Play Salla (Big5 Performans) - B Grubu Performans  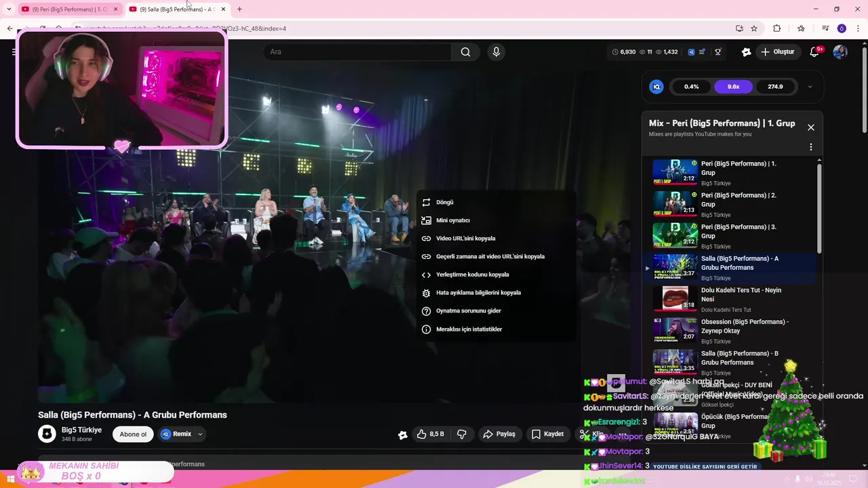click(730, 363)
